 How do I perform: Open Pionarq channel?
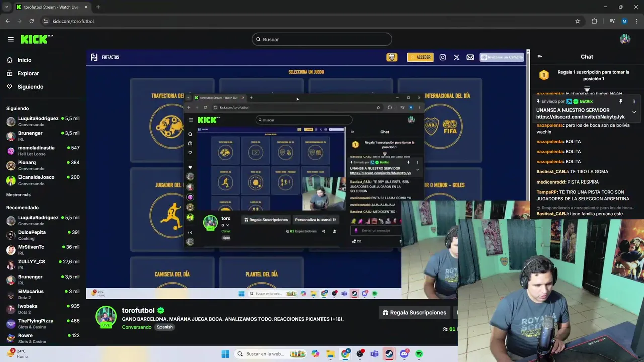pyautogui.click(x=43, y=165)
